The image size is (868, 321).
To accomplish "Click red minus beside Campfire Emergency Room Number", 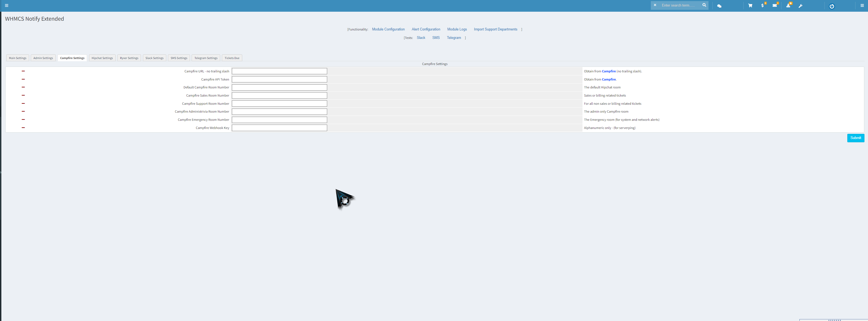I will [x=23, y=120].
